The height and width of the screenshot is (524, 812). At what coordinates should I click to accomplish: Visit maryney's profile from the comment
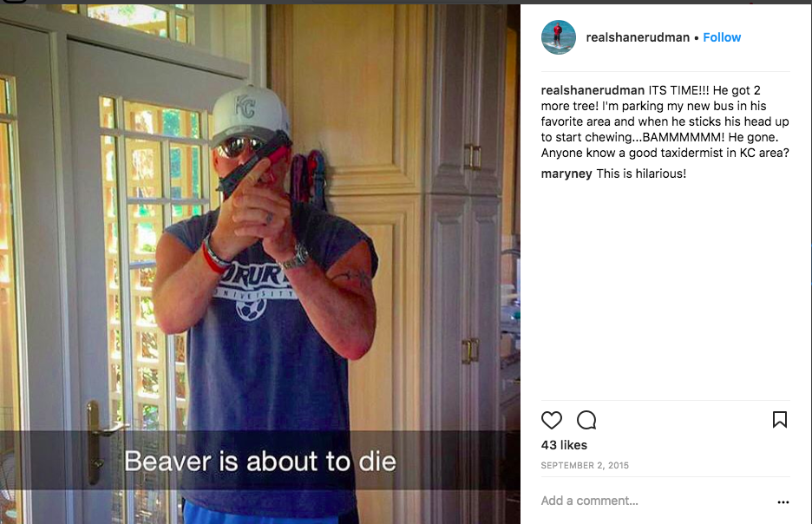click(x=566, y=174)
